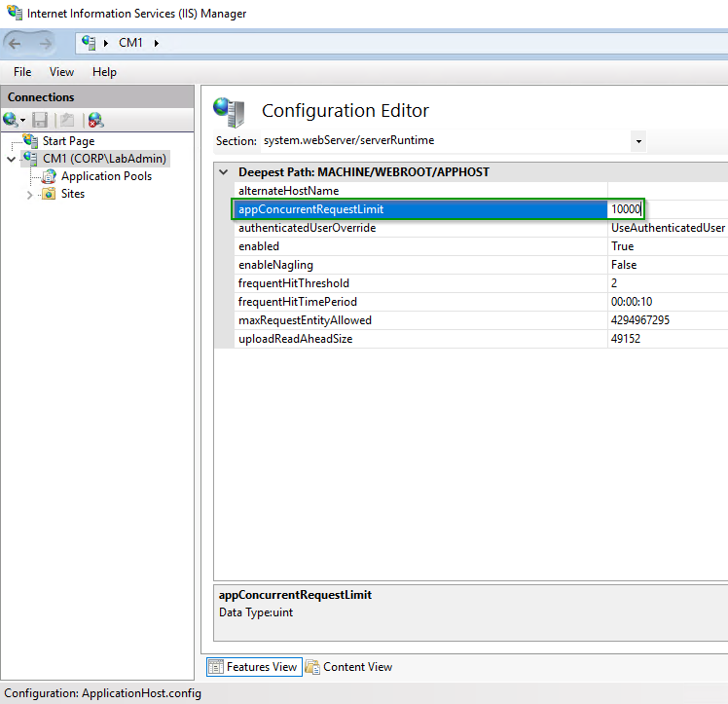Select the appConcurrentRequestLimit property row
Screen dimensions: 728x704
[420, 209]
